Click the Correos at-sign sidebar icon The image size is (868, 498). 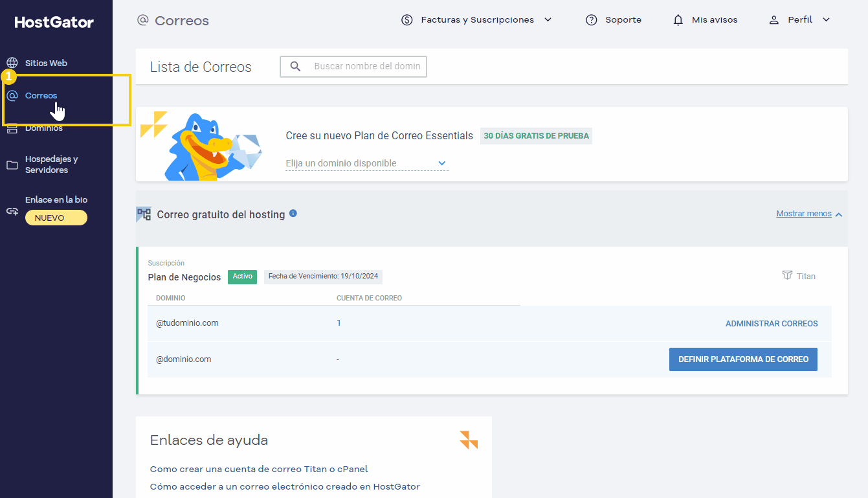tap(12, 96)
